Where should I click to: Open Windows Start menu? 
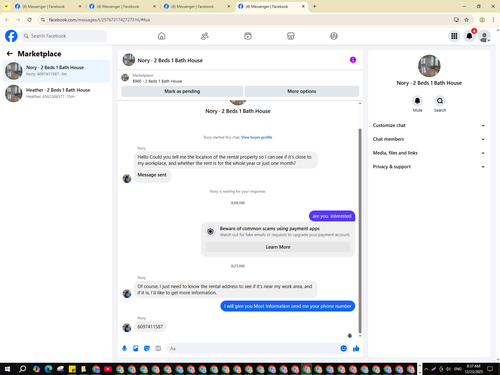[7, 369]
